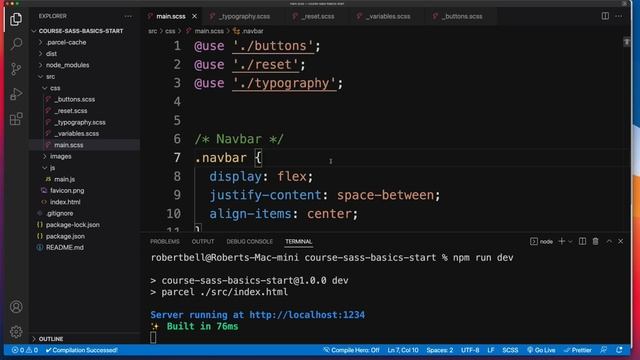
Task: Click the Prettier status item
Action: pos(578,350)
